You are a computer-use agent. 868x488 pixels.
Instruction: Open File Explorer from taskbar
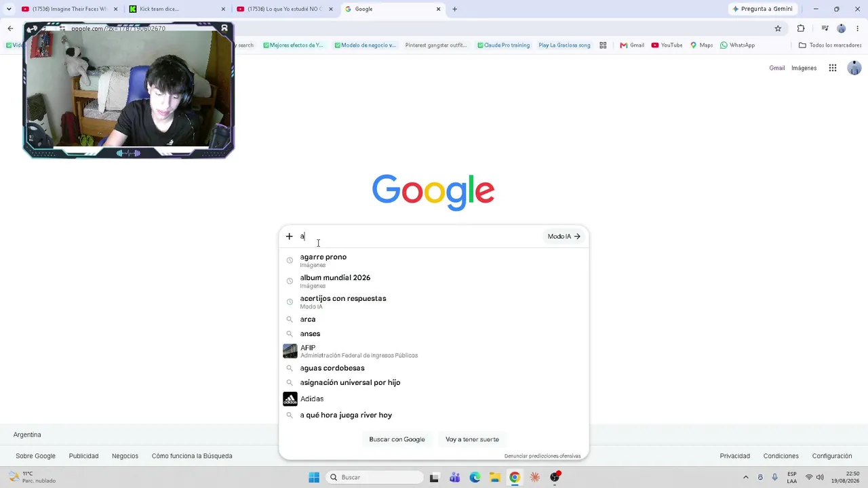495,477
